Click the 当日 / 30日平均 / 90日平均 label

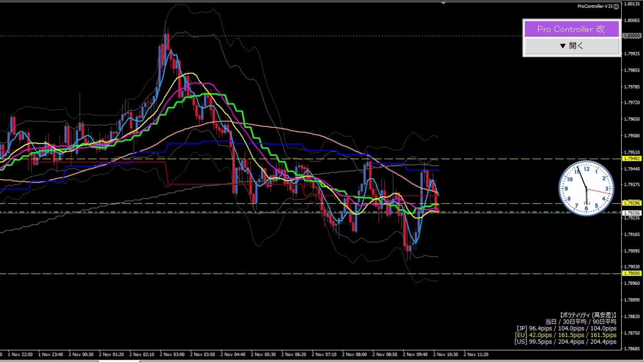581,321
